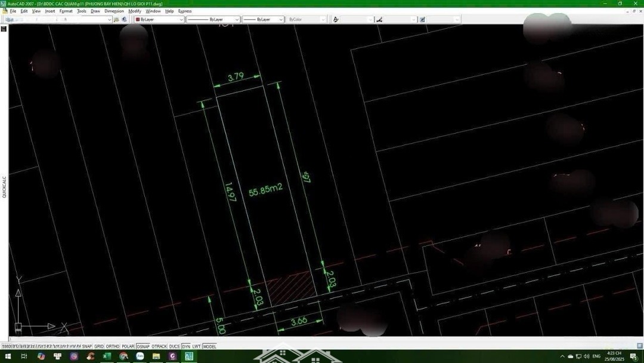
Task: Expand the layer list dropdown
Action: coord(109,20)
